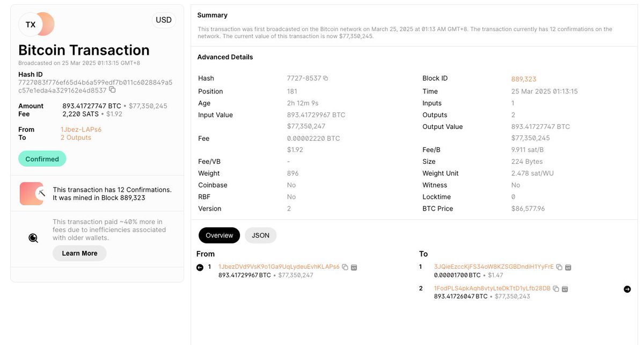Click the Confirmed status badge

pyautogui.click(x=42, y=159)
